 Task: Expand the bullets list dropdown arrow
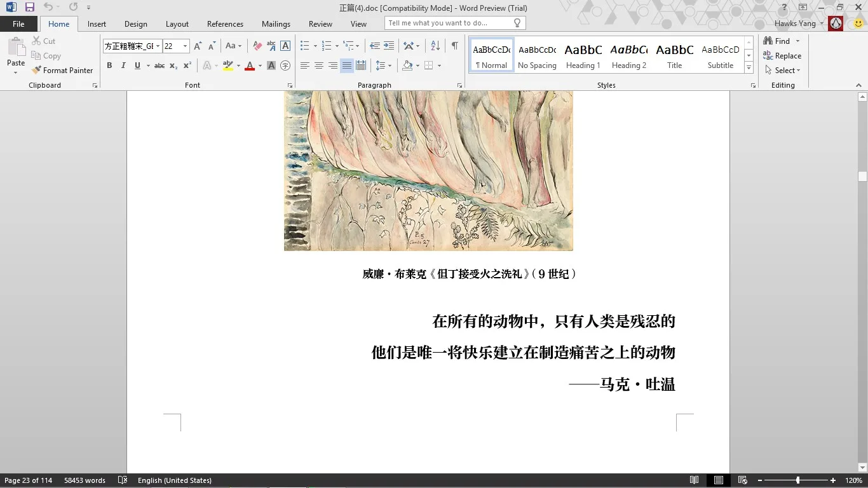tap(315, 46)
